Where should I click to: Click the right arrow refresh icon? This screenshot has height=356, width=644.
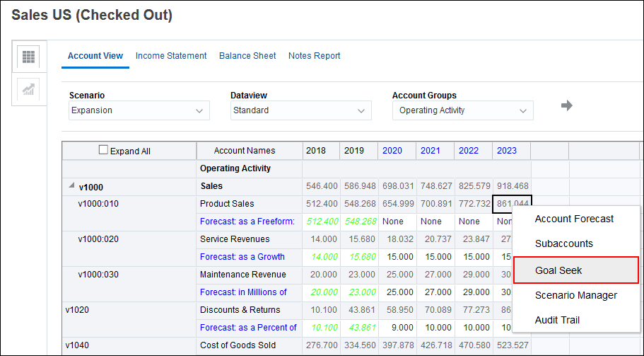[566, 105]
